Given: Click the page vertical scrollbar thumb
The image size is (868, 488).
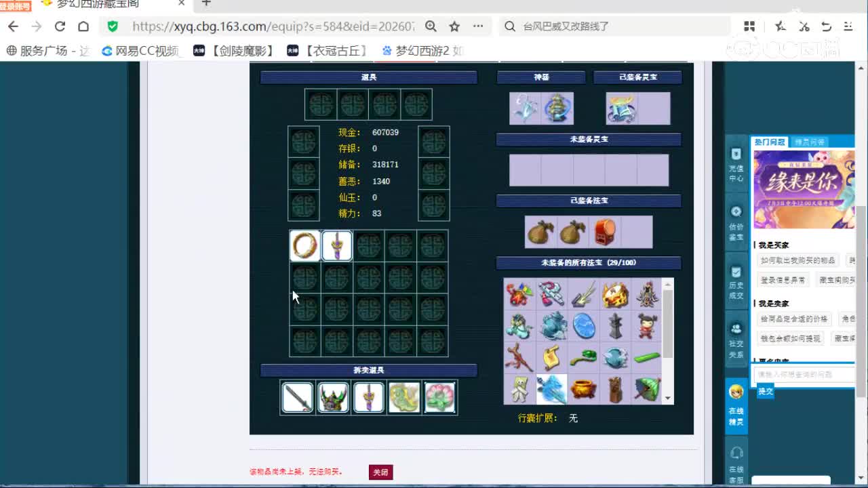Looking at the screenshot, I should pyautogui.click(x=862, y=302).
